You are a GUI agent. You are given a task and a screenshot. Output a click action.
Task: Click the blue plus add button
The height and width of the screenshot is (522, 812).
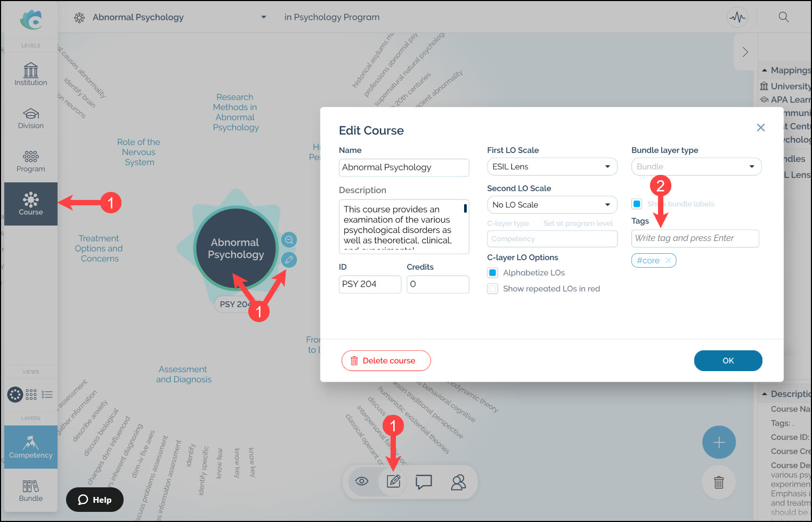719,442
